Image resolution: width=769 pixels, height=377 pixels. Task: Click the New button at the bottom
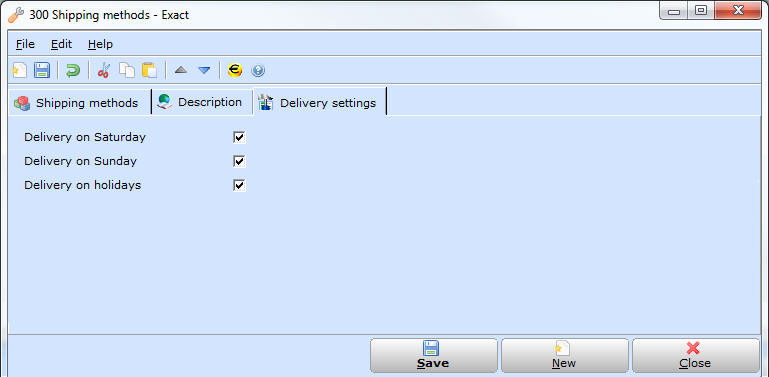(x=564, y=355)
